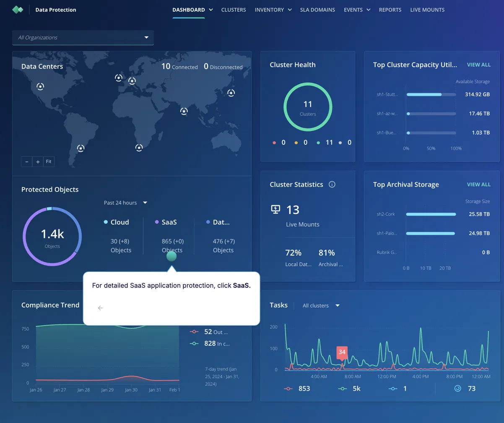
Task: Open the Clusters tab
Action: (234, 10)
